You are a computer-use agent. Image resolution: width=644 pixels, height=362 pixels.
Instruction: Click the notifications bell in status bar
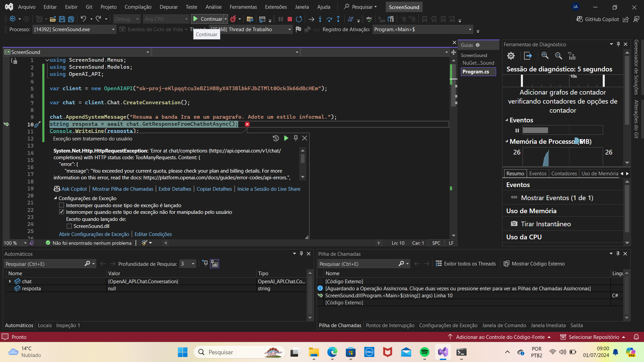click(636, 337)
